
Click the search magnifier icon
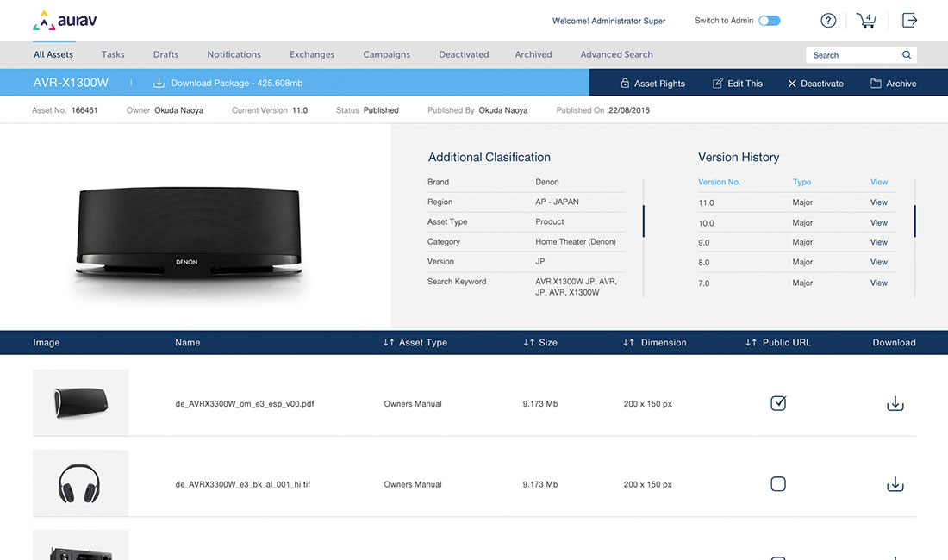[x=907, y=55]
